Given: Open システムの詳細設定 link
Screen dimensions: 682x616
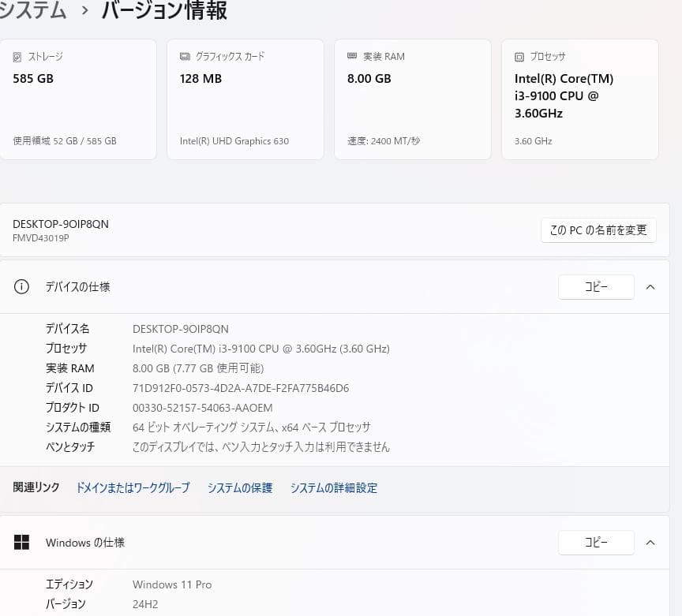Looking at the screenshot, I should tap(333, 488).
